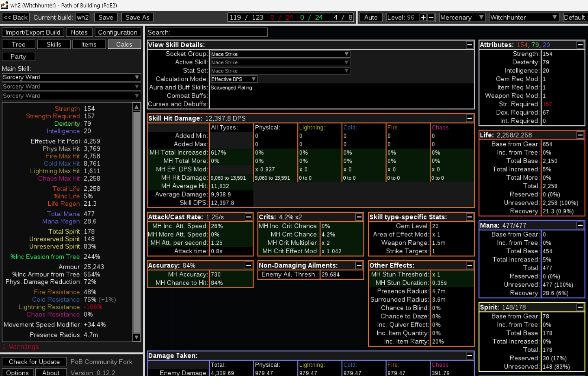
Task: Open the Mercenary class dropdown
Action: click(462, 17)
